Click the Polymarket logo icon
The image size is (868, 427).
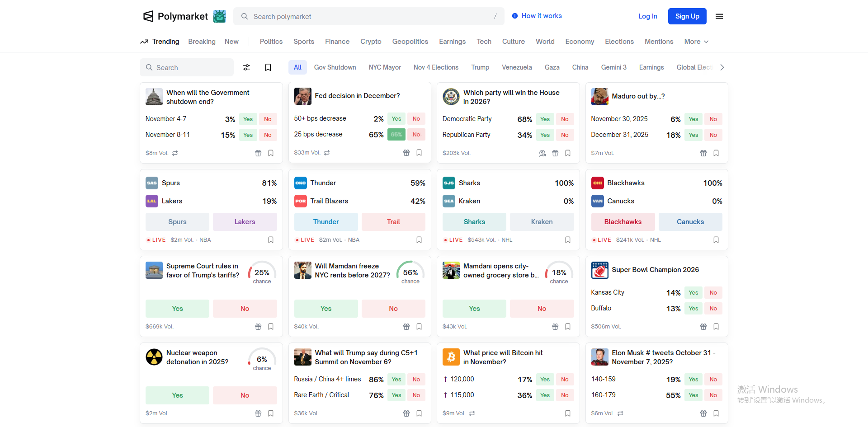click(x=148, y=16)
